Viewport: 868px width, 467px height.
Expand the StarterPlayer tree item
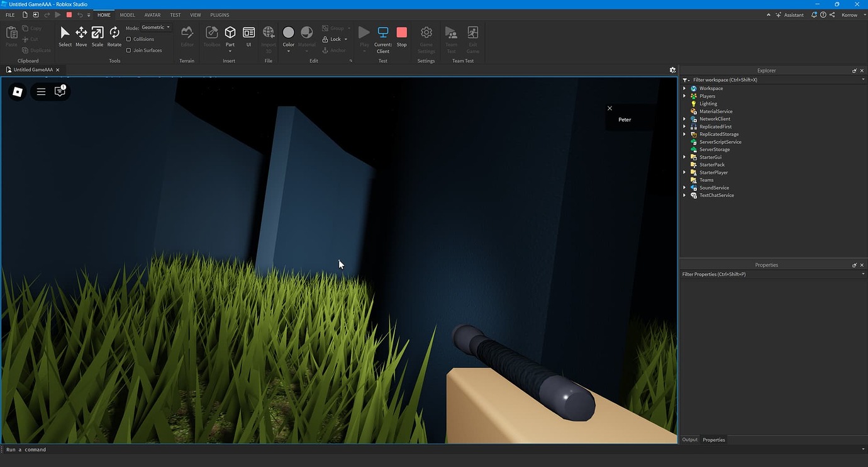tap(684, 172)
